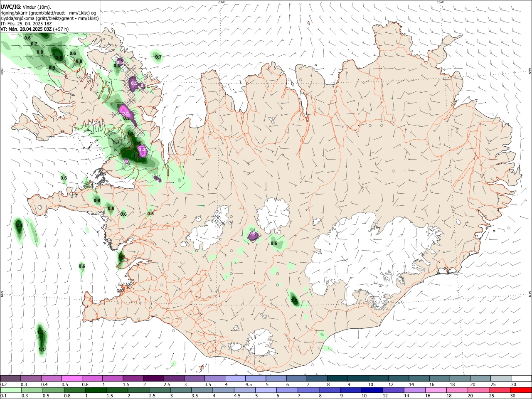Click the "0.4" label of the snow legend
This screenshot has height=399, width=532.
(44, 384)
